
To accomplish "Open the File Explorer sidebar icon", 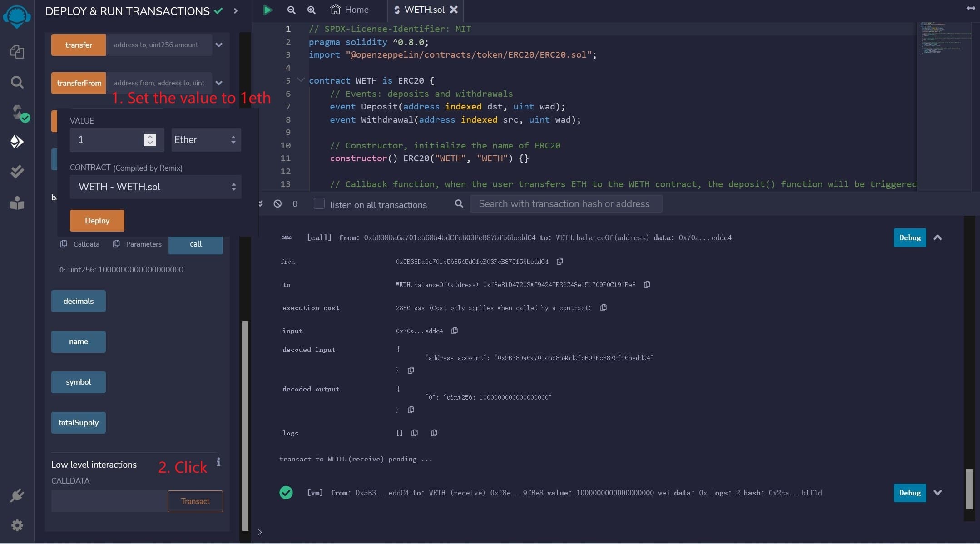I will [17, 52].
